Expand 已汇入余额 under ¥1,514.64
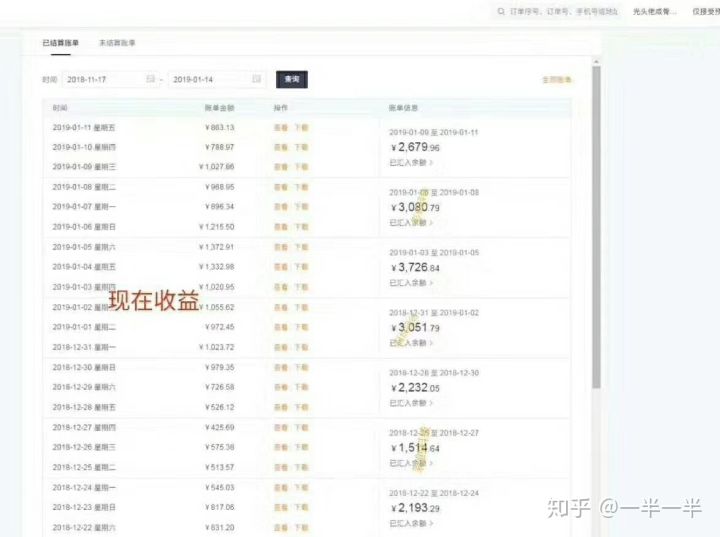This screenshot has width=720, height=537. pos(411,464)
